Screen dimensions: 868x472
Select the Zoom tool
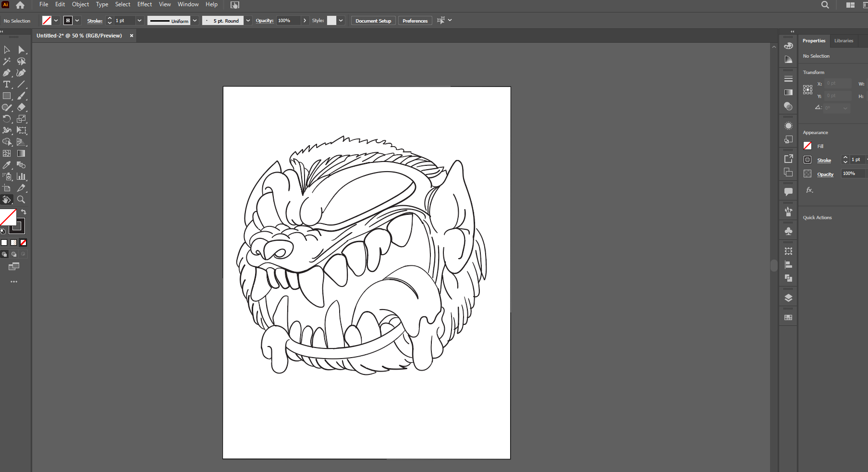[21, 200]
